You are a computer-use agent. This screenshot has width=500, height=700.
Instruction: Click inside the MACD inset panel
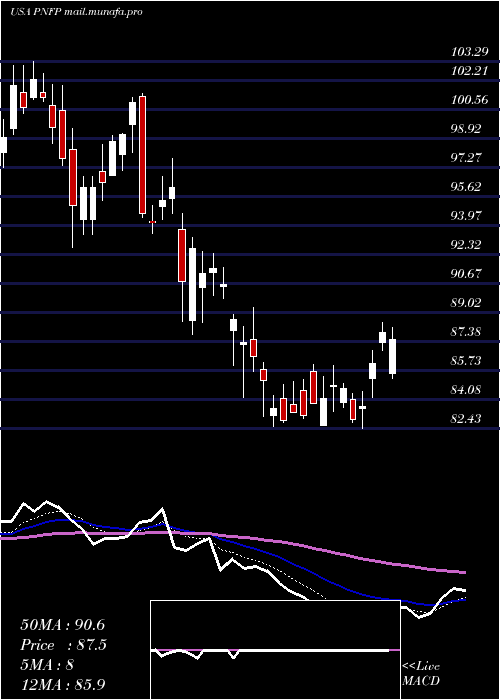tap(275, 650)
